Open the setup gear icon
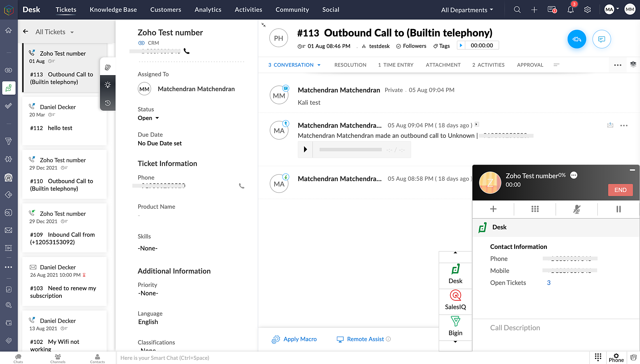This screenshot has width=640, height=364. [588, 10]
